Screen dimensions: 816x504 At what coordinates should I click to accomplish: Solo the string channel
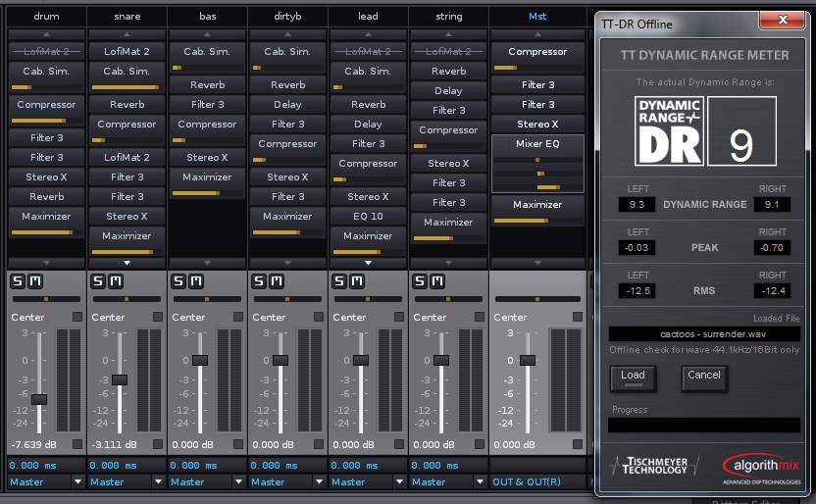(420, 281)
